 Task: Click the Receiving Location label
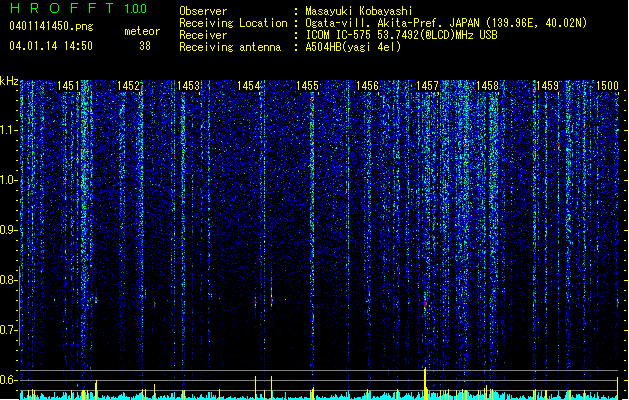tap(233, 23)
